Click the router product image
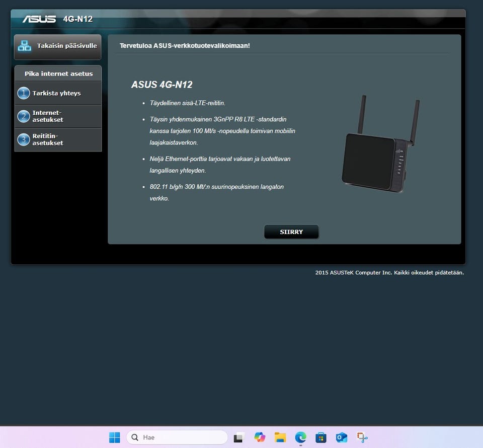 click(x=381, y=144)
